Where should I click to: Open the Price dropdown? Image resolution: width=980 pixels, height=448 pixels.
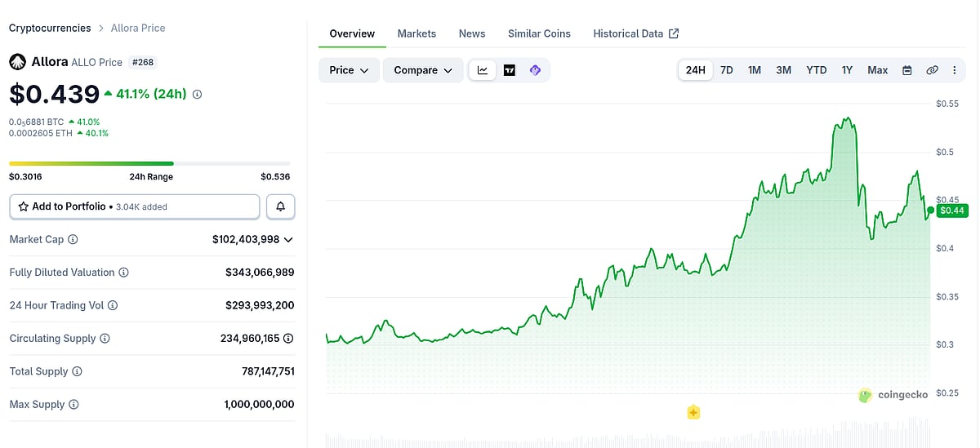[350, 70]
